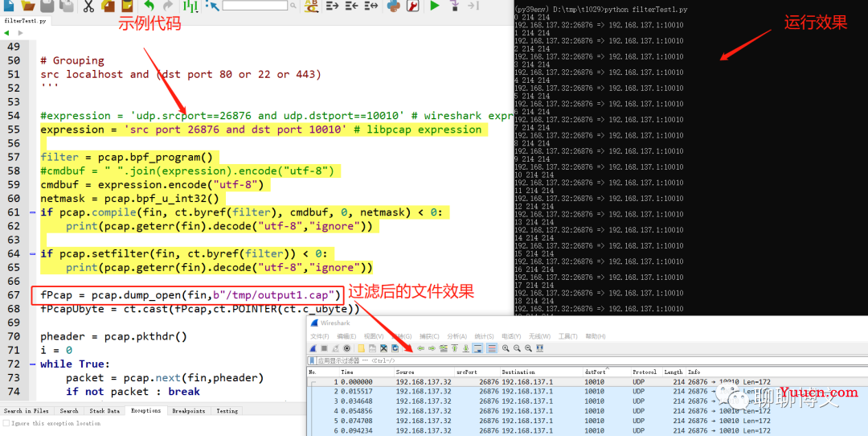Open Wireshark 统计(S) menu
Screen dimensions: 868x436
click(484, 336)
